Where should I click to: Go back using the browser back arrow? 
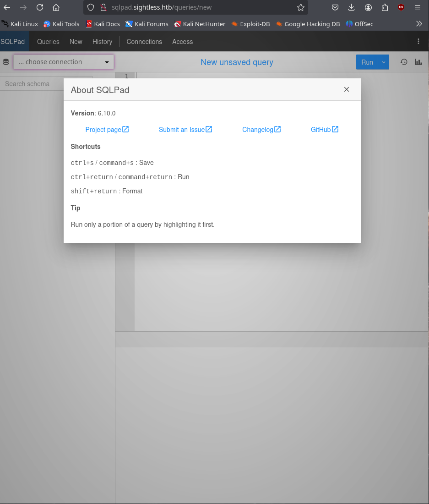tap(7, 7)
